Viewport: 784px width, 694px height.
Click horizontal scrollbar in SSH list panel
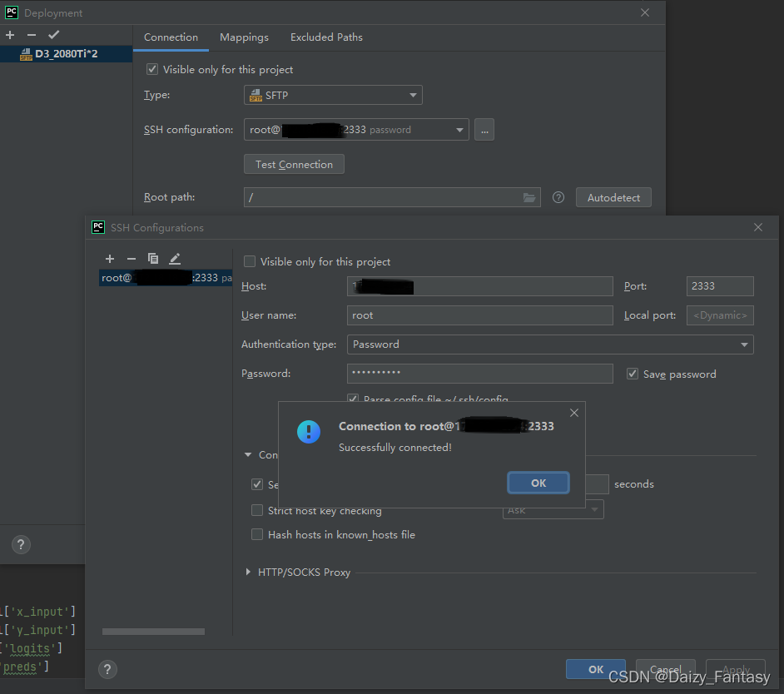pos(153,632)
